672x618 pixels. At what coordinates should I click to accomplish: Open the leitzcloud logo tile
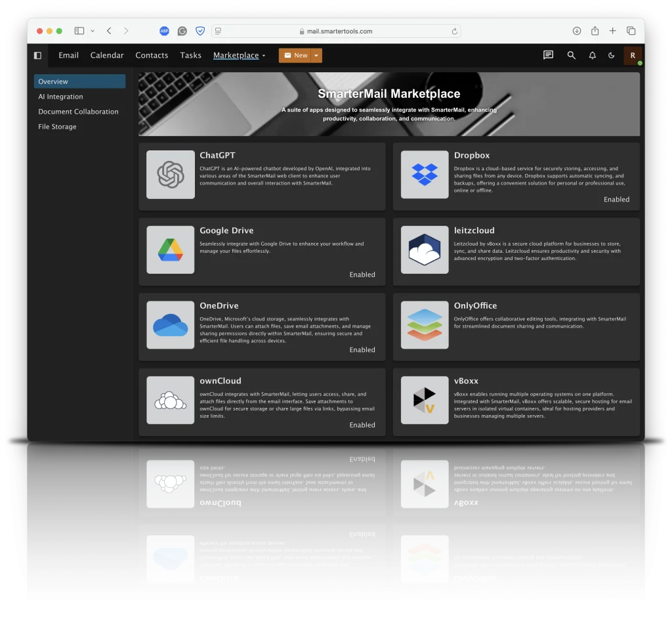coord(425,250)
